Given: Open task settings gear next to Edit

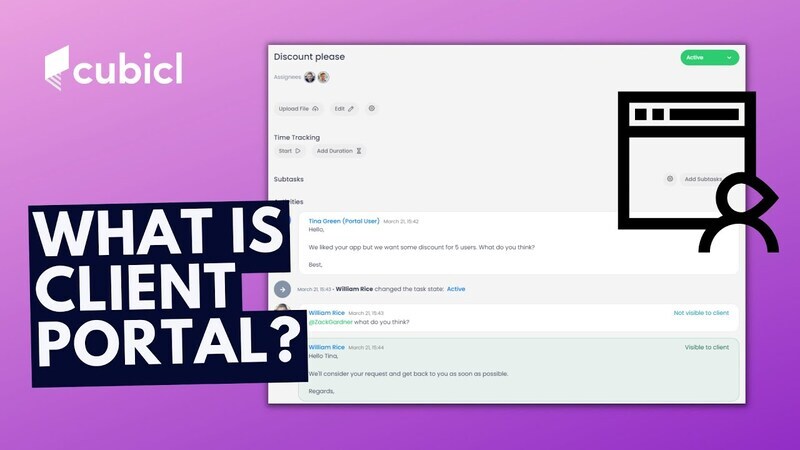Looking at the screenshot, I should click(372, 108).
